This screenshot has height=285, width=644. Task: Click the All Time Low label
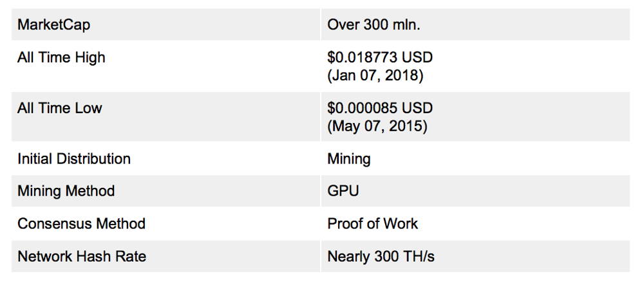coord(59,108)
